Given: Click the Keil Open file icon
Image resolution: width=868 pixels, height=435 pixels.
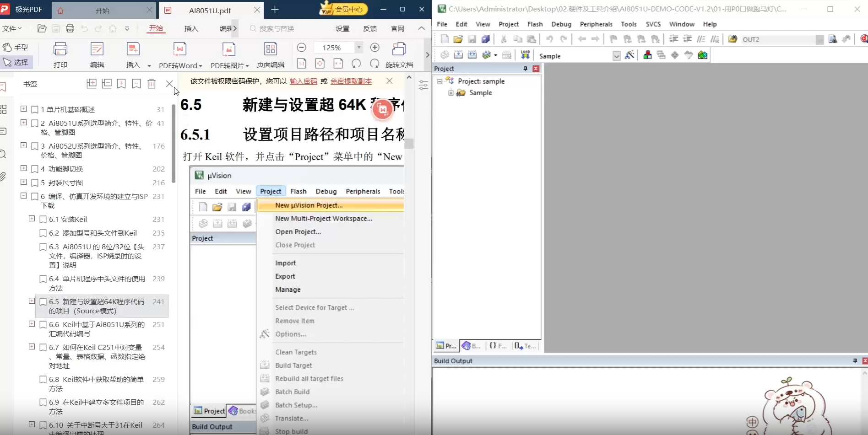Looking at the screenshot, I should [x=458, y=39].
